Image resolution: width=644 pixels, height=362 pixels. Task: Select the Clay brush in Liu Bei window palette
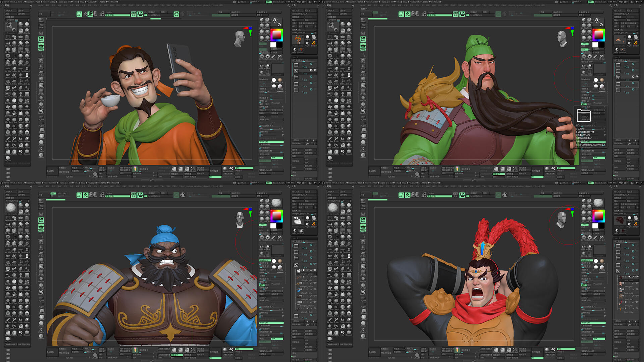point(20,25)
